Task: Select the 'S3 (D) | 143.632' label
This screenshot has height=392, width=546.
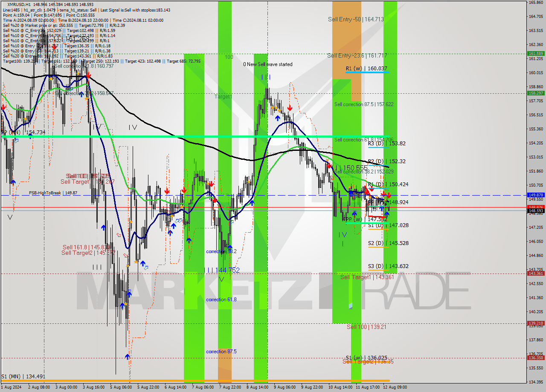Action: [388, 266]
